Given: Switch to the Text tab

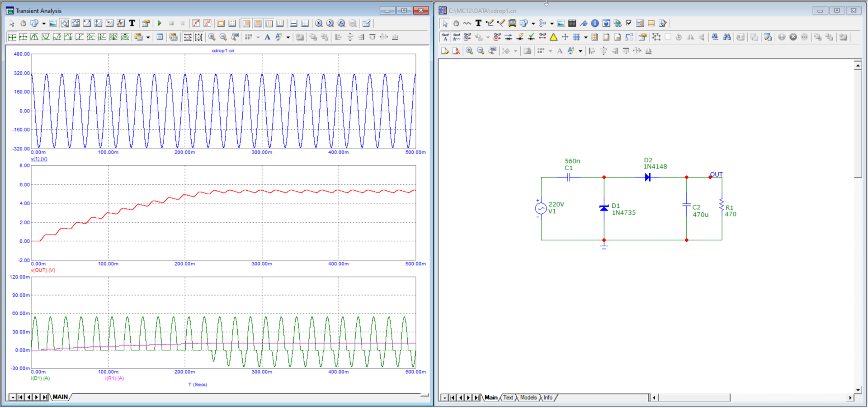Looking at the screenshot, I should click(508, 398).
